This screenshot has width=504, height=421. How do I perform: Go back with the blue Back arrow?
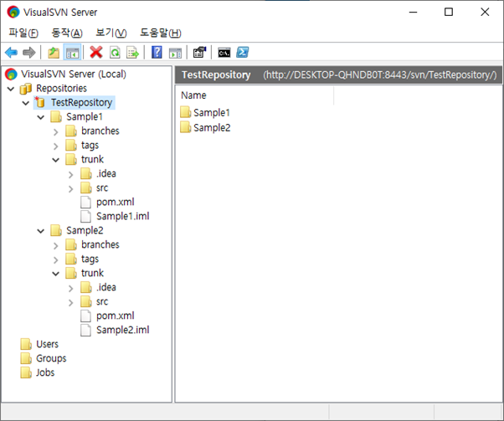click(11, 53)
